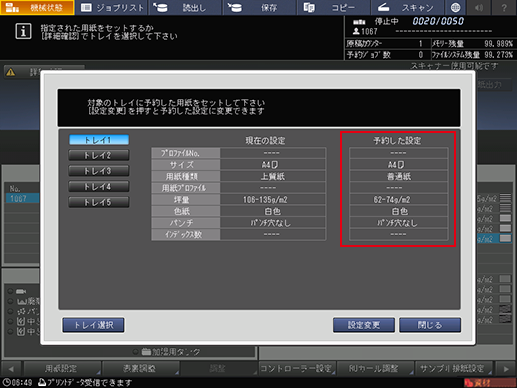Click the 予約した設定 column header
The height and width of the screenshot is (388, 517).
pos(397,140)
